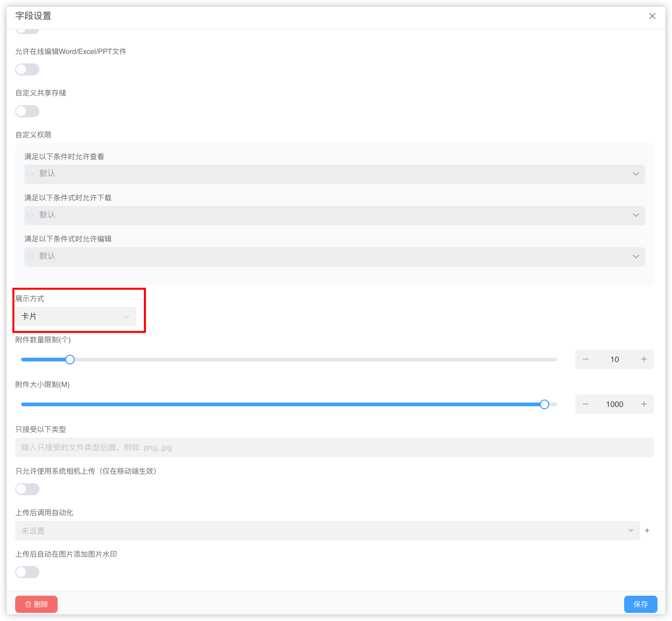Toggle 允许在线编辑Word/Excel/PPT文件 switch

(x=27, y=69)
